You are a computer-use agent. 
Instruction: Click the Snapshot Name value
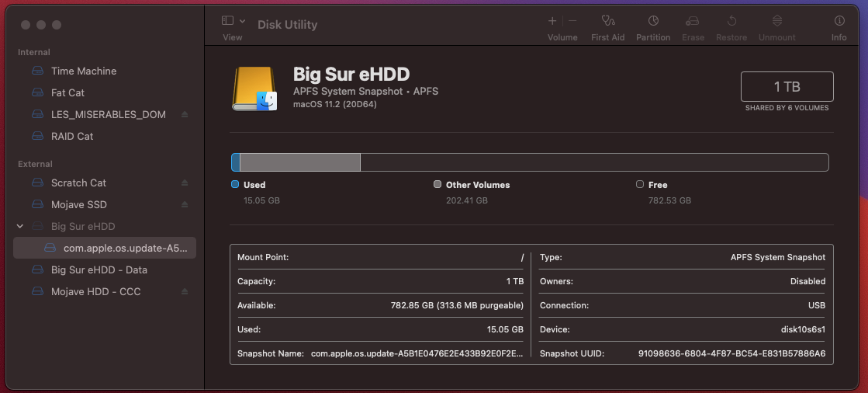point(417,353)
